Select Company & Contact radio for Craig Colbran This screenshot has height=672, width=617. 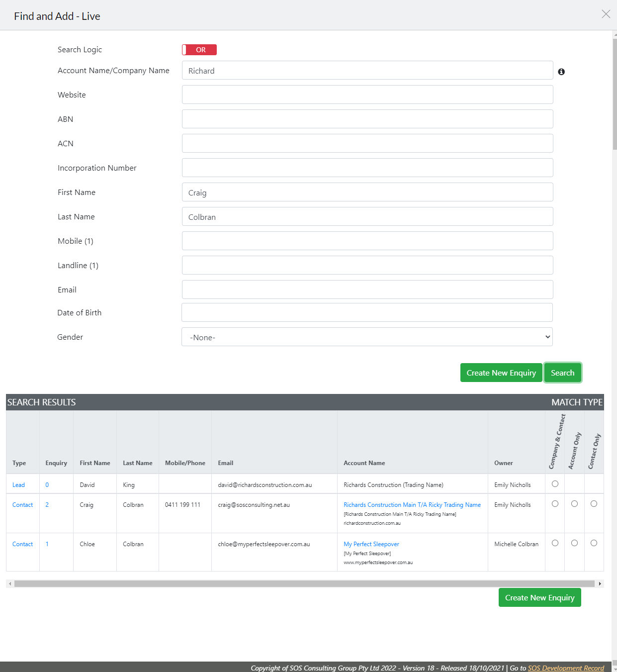[x=555, y=504]
